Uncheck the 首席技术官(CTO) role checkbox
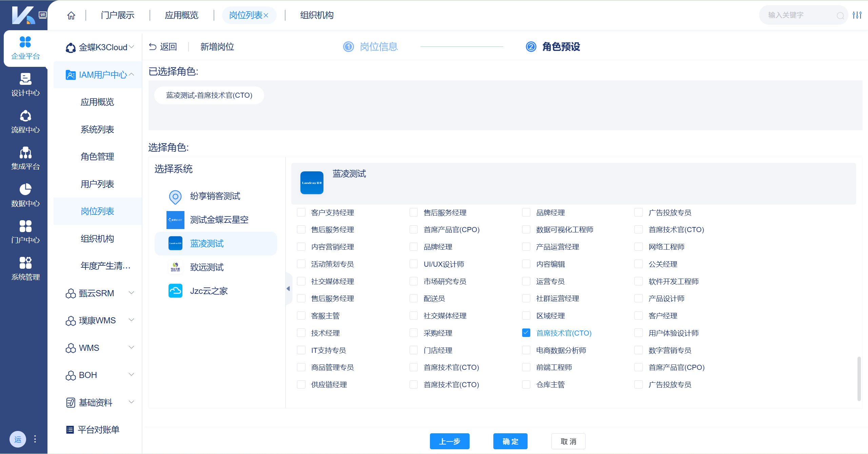The width and height of the screenshot is (868, 454). tap(526, 333)
